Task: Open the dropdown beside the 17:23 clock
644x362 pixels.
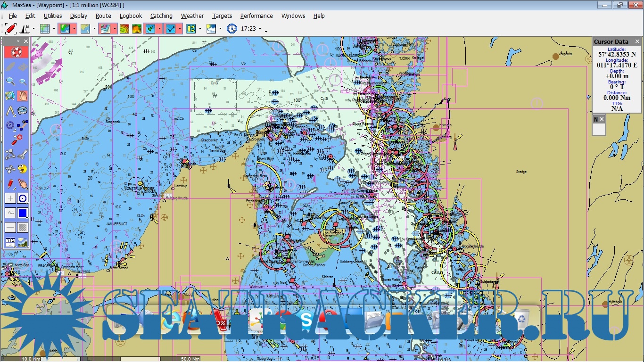Action: (x=260, y=29)
